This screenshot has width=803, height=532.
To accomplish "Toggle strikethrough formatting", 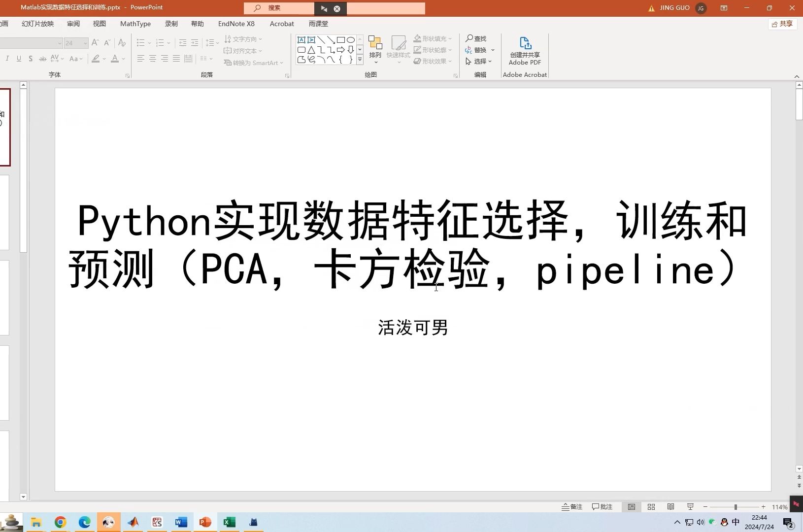I will (x=43, y=59).
